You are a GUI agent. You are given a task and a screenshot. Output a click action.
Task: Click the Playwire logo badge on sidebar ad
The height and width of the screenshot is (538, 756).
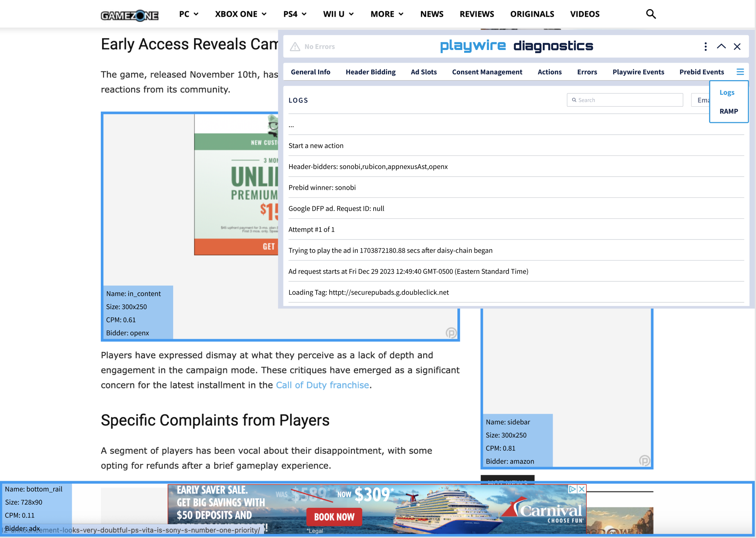click(x=644, y=461)
